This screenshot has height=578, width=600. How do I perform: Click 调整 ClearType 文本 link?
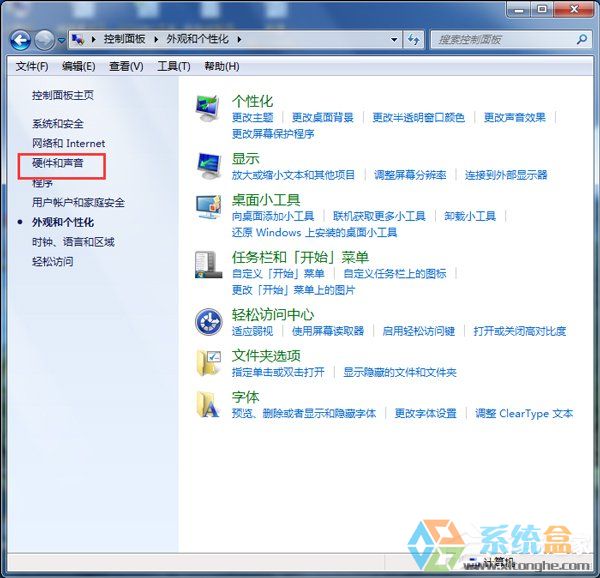(524, 414)
